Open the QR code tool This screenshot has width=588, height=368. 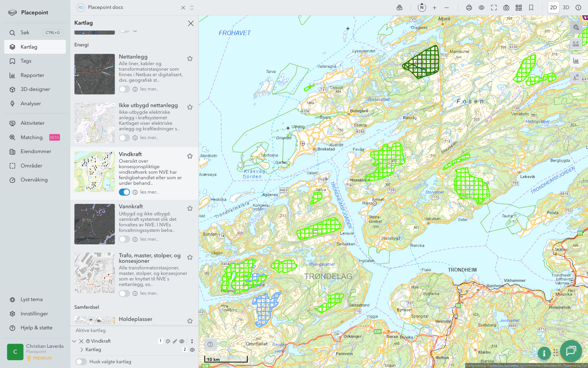coord(519,8)
